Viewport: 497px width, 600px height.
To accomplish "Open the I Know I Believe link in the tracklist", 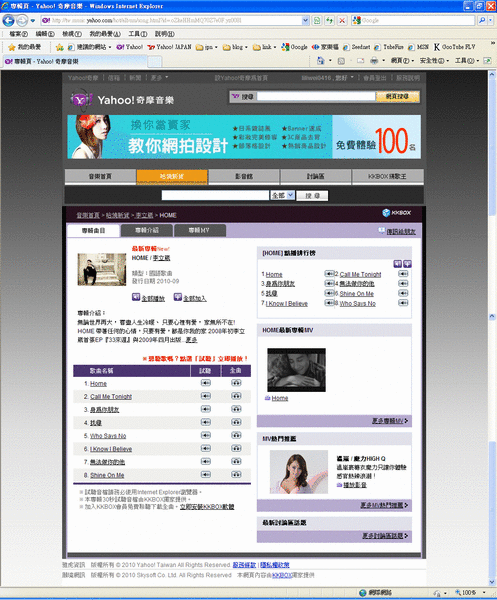I will 111,449.
